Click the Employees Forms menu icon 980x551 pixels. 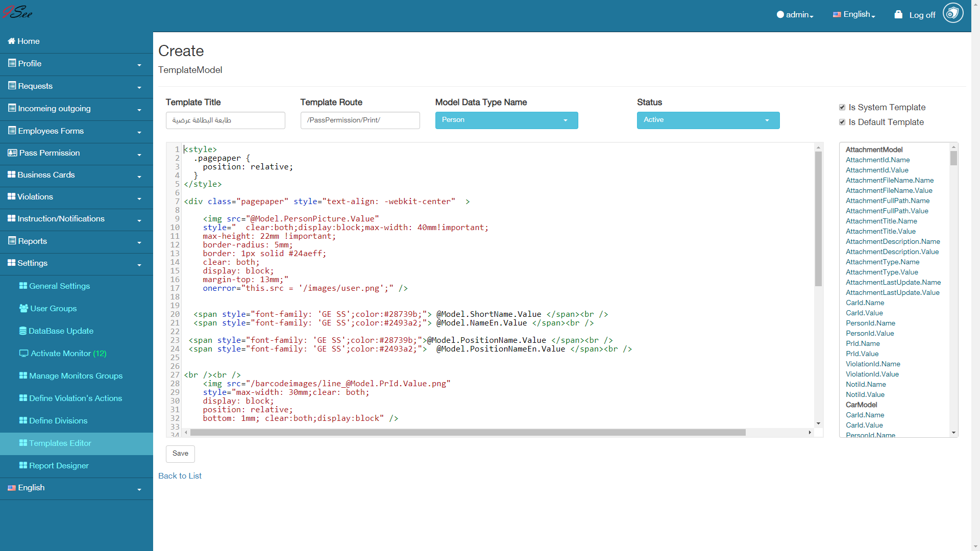[x=12, y=131]
